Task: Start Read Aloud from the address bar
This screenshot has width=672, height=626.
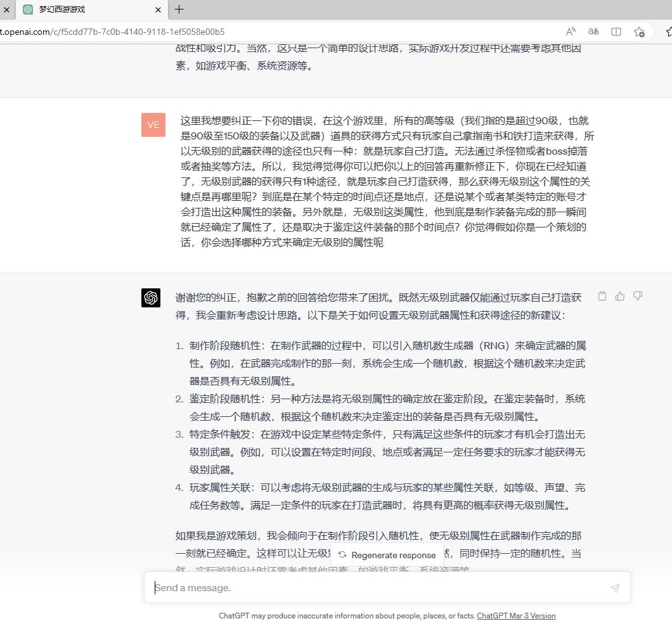Action: click(x=570, y=31)
